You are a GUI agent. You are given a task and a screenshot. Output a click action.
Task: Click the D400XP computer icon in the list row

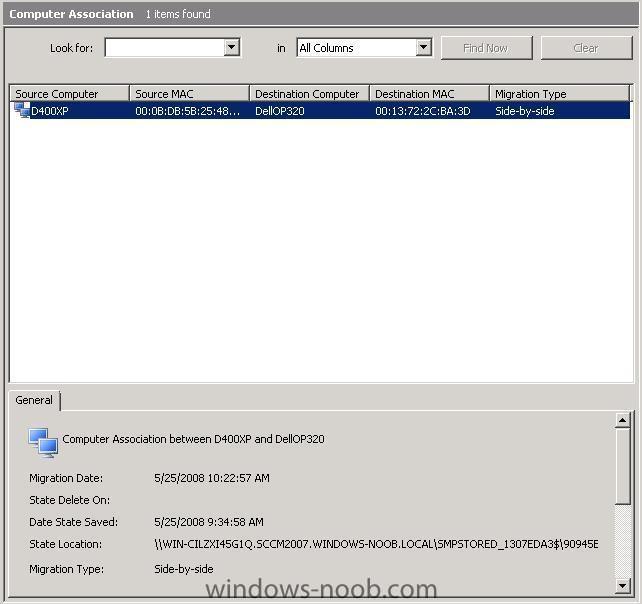pyautogui.click(x=22, y=111)
